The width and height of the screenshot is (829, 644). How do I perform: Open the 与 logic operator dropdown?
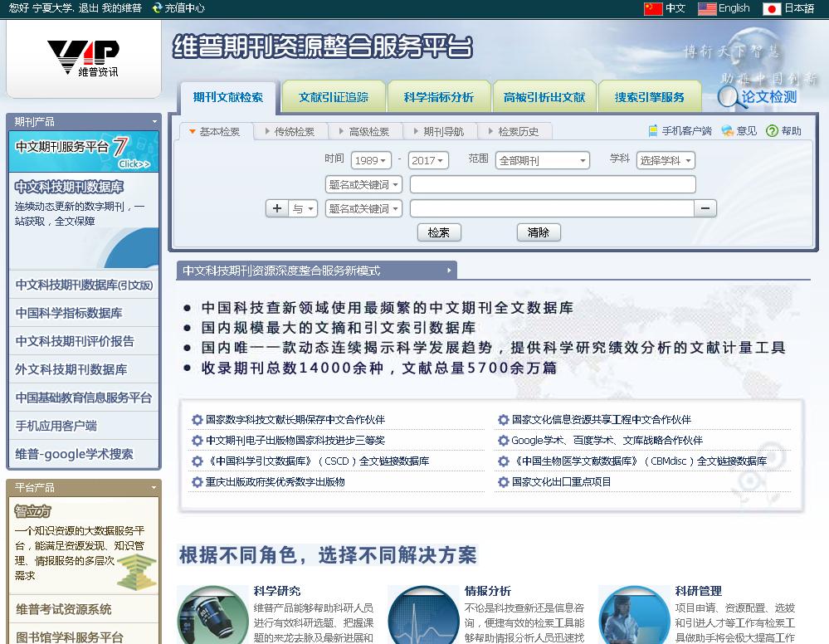click(303, 208)
